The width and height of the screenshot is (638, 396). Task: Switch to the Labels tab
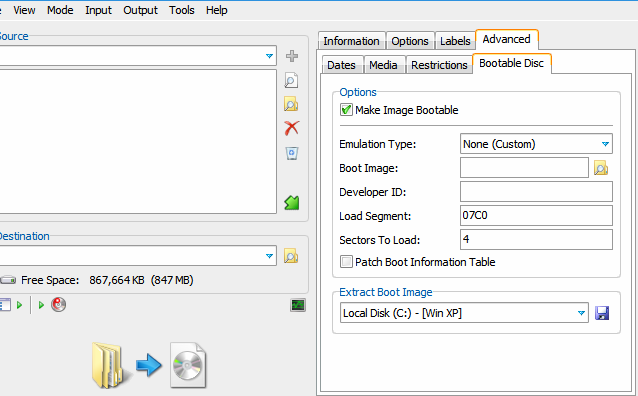[455, 41]
